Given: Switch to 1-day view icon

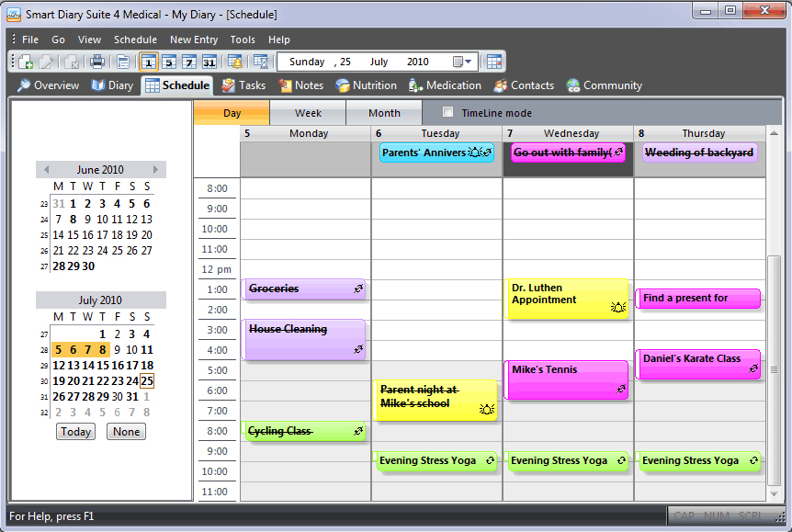Looking at the screenshot, I should pos(149,62).
